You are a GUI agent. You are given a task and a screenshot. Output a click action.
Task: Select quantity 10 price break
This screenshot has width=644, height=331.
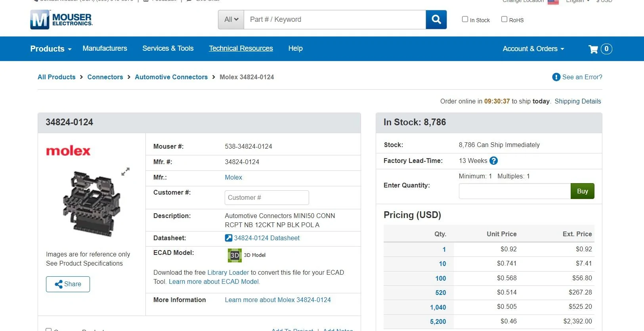[443, 264]
